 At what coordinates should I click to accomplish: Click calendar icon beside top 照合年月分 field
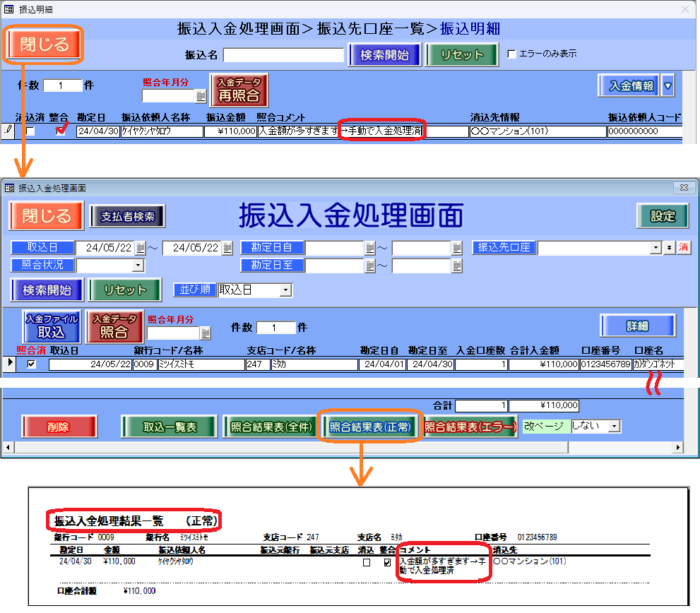pyautogui.click(x=201, y=96)
